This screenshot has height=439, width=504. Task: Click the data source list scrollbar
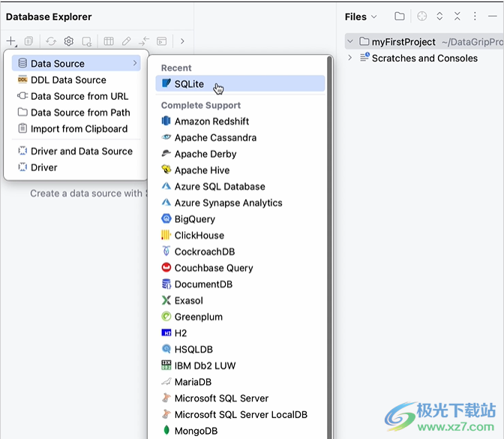click(x=329, y=248)
